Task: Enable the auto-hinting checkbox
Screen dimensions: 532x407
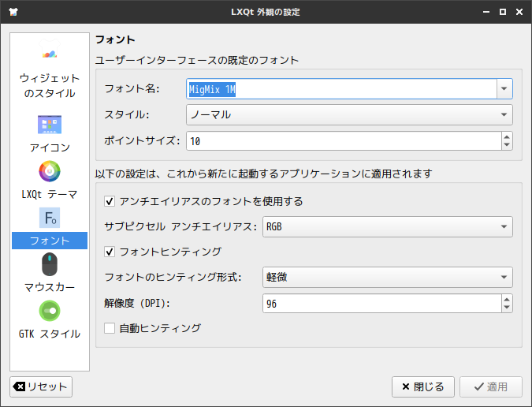Action: (x=110, y=327)
